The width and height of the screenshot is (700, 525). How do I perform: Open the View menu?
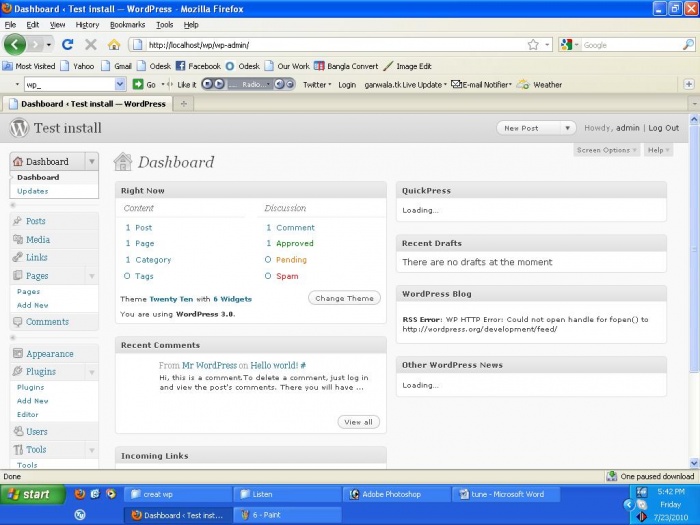click(57, 25)
